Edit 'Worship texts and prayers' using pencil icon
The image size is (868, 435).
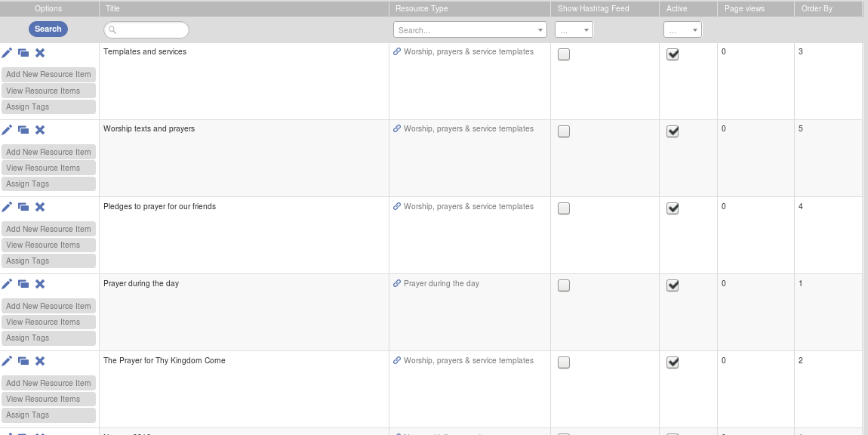click(7, 130)
